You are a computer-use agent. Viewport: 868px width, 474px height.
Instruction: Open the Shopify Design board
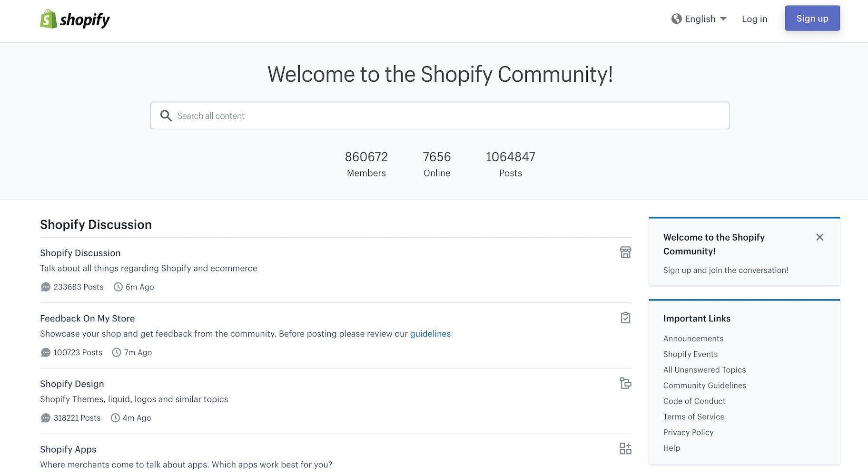72,383
